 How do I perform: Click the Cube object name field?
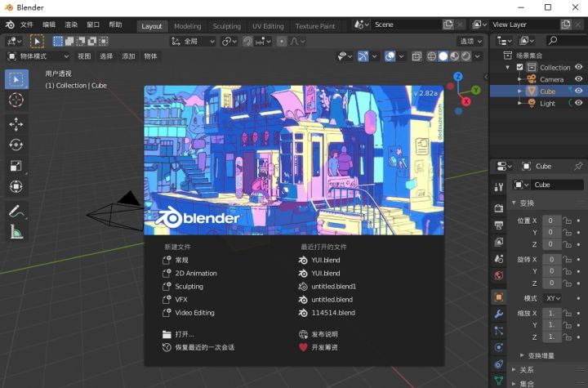[557, 185]
